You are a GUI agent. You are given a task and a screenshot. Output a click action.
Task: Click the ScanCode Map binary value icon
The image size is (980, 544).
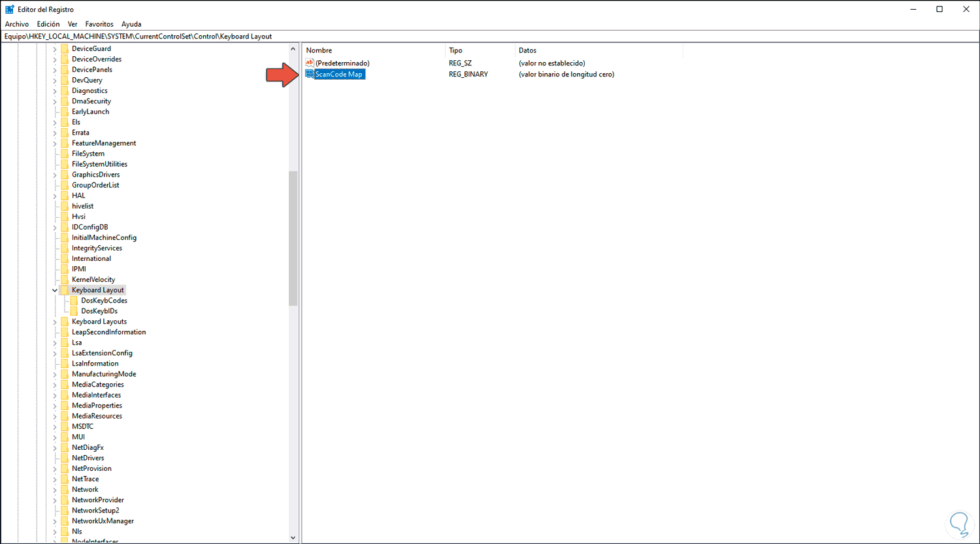tap(310, 74)
